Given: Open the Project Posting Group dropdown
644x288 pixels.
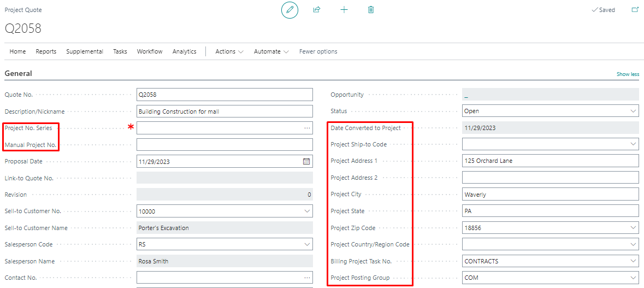Looking at the screenshot, I should coord(633,278).
